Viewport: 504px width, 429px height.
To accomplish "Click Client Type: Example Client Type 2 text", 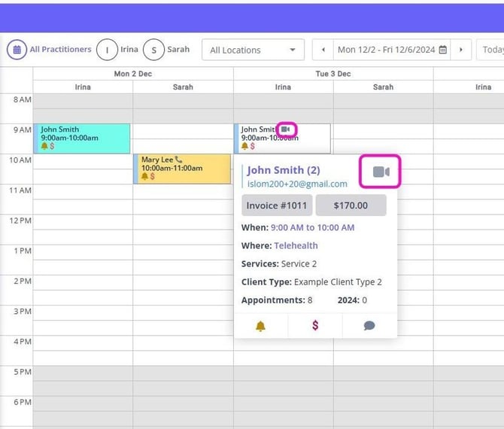I will pos(311,282).
